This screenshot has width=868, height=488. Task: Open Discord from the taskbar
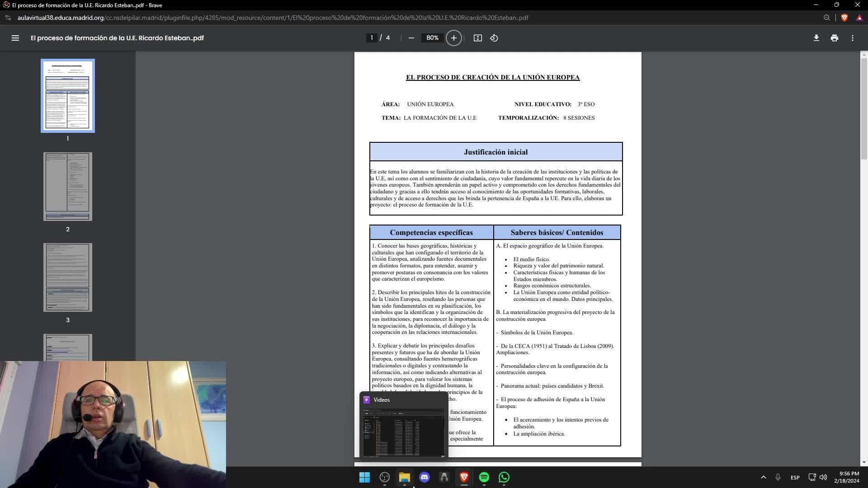(x=424, y=477)
